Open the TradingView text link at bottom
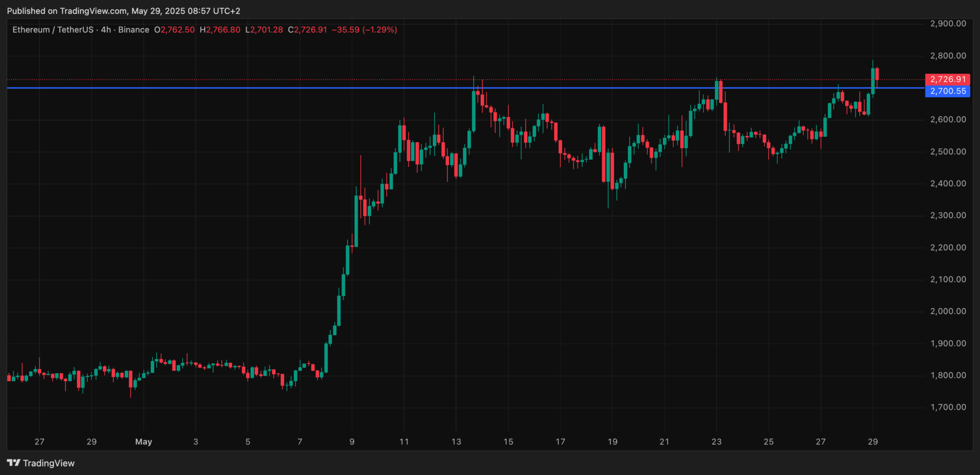The height and width of the screenshot is (475, 980). [x=48, y=463]
